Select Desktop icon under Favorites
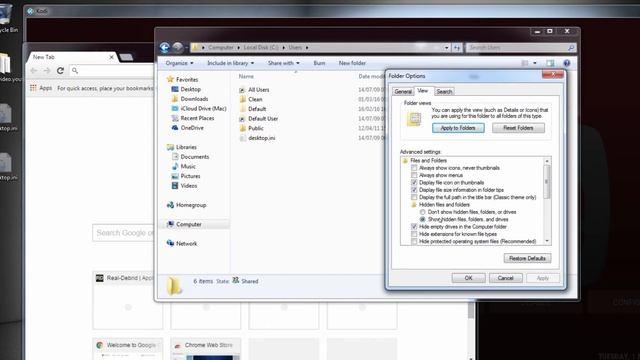640x360 pixels. [175, 89]
